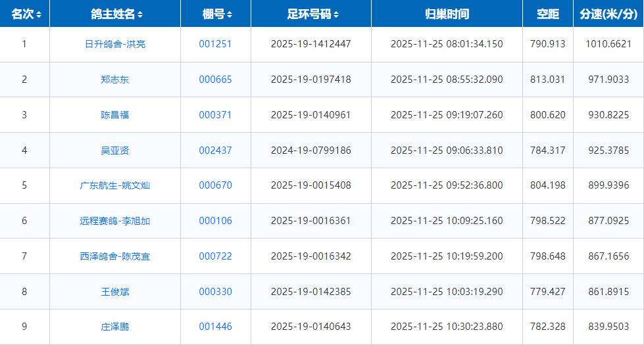
Task: Open owner link 日升鸽舍-洪亮
Action: point(115,44)
